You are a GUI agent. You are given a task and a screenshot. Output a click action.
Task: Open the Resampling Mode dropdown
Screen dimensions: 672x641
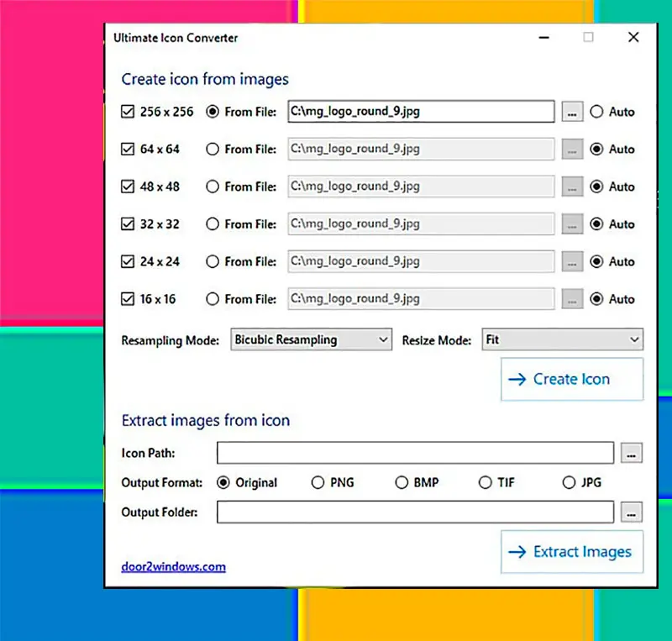pyautogui.click(x=311, y=340)
